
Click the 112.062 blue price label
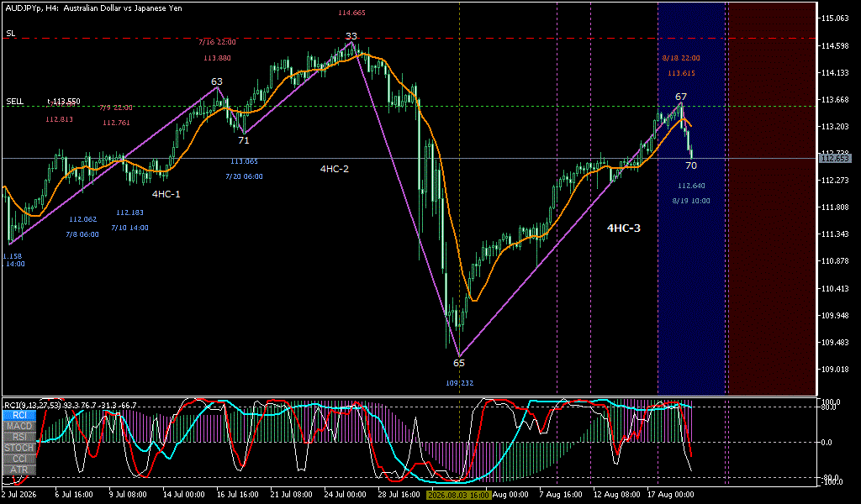coord(83,219)
